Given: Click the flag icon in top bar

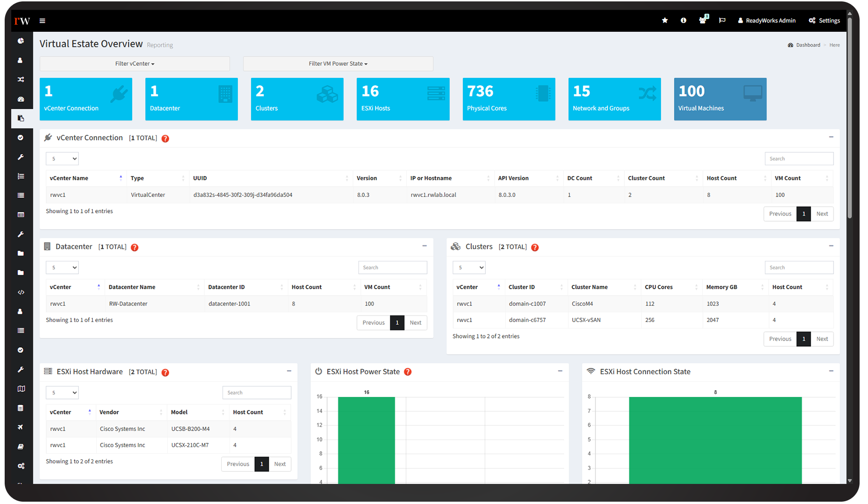Looking at the screenshot, I should coord(722,21).
